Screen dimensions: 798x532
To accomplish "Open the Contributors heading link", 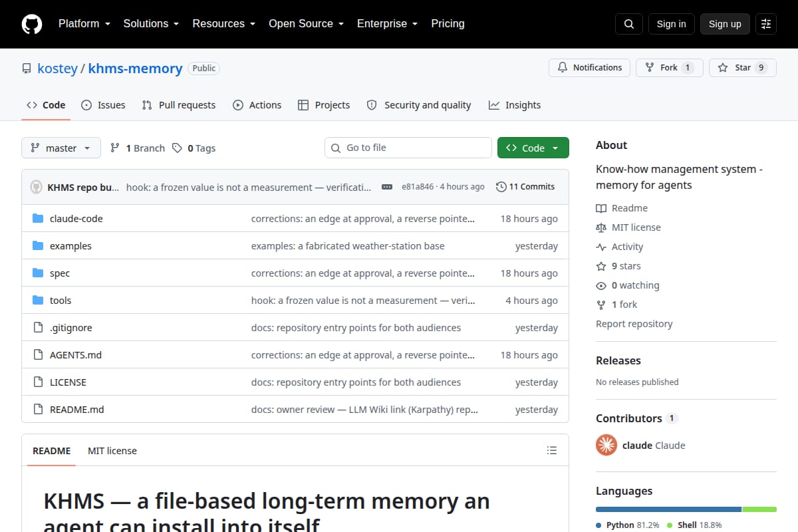I will pos(636,418).
